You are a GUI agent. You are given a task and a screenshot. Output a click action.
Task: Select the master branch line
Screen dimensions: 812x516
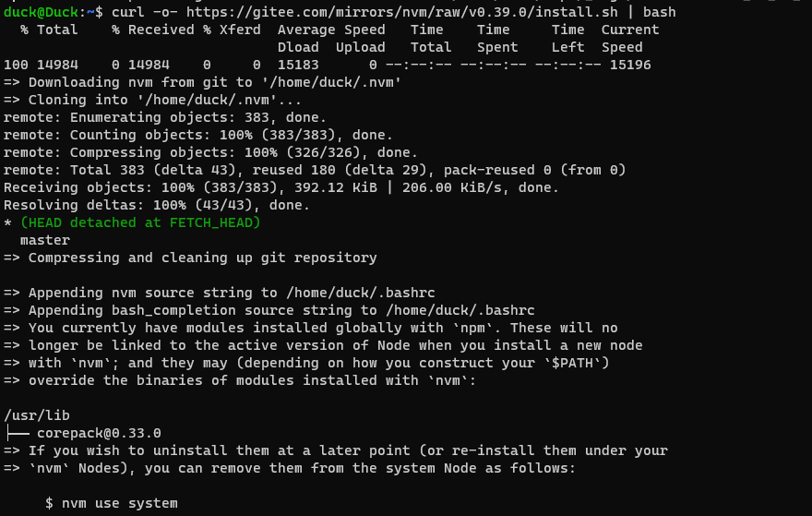coord(45,240)
